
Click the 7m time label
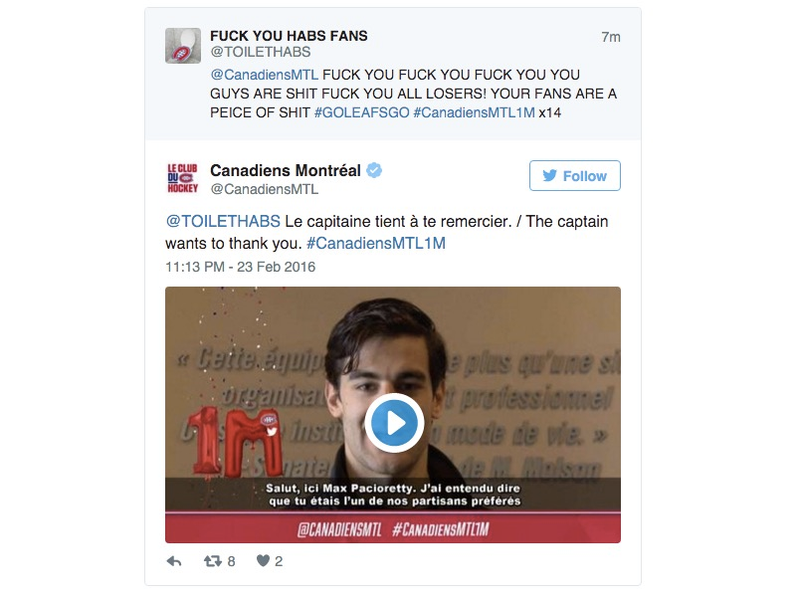click(x=611, y=37)
